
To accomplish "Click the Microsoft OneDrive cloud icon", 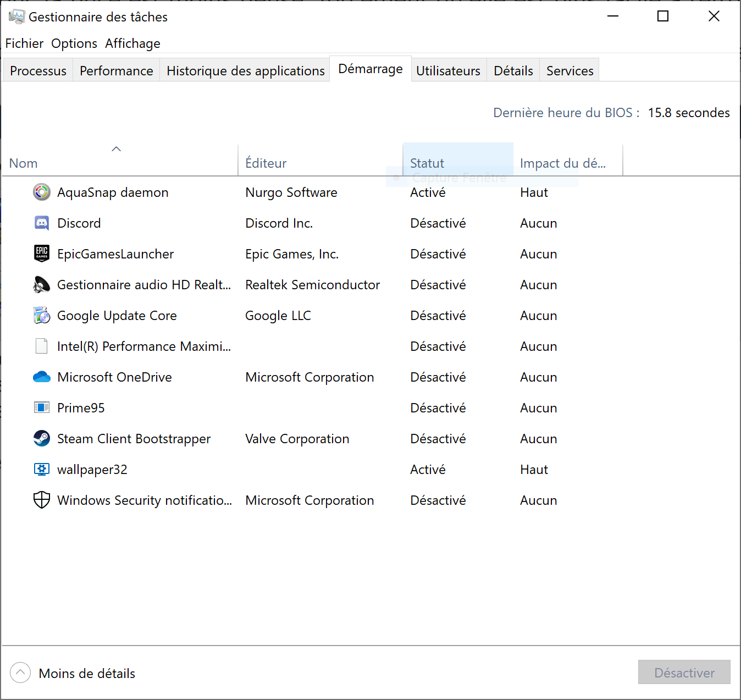I will tap(42, 377).
